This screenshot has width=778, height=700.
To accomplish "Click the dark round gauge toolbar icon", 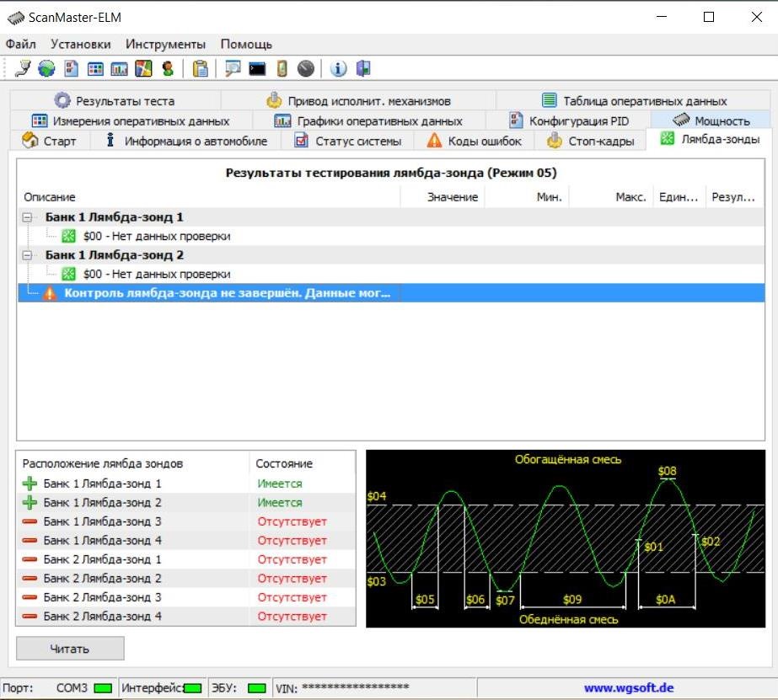I will (306, 69).
